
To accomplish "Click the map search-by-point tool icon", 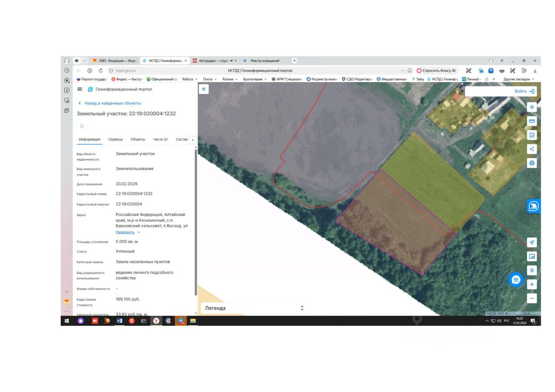I will (x=532, y=270).
